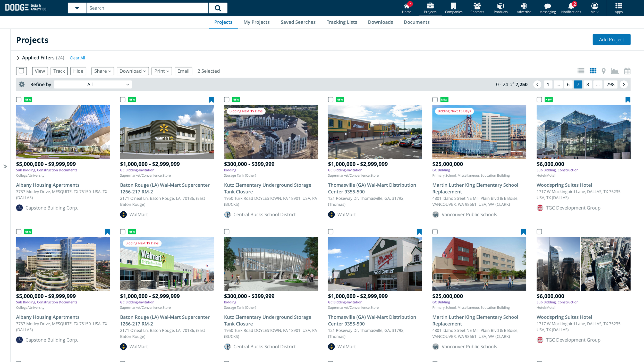Open the Documents tab

[417, 22]
